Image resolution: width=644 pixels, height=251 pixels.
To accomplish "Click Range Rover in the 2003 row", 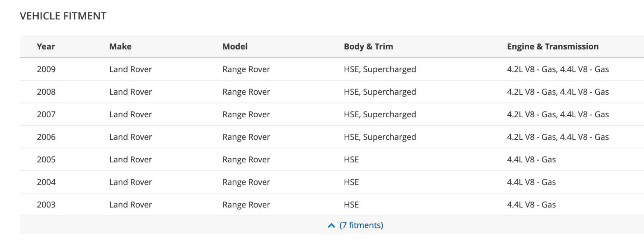I will (x=246, y=205).
